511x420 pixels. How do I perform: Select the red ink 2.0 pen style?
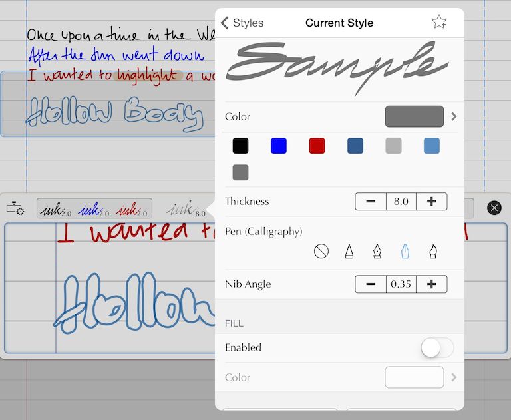[x=132, y=209]
